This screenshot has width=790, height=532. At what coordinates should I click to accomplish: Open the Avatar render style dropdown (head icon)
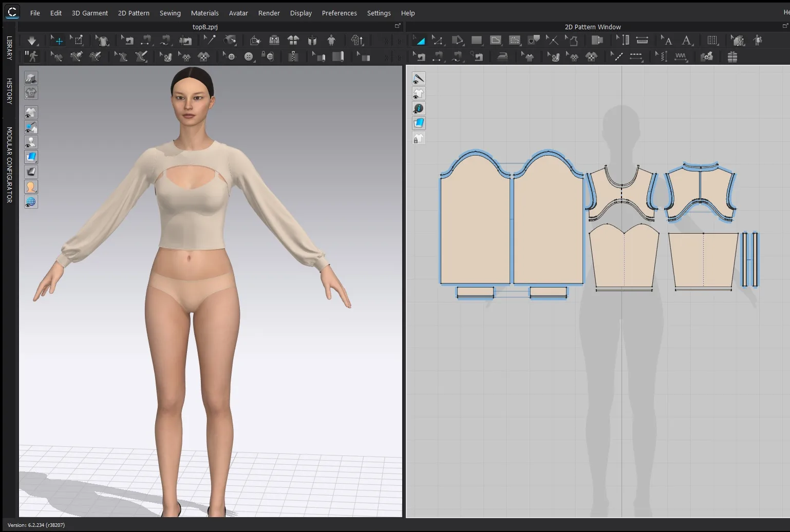tap(31, 187)
